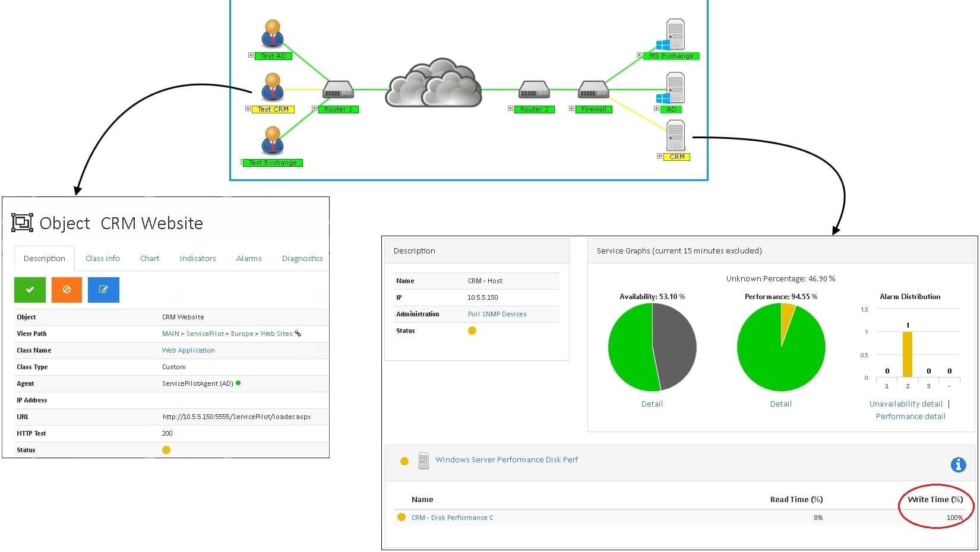Open the Poll SNMP Devices link
The width and height of the screenshot is (980, 552).
point(497,314)
